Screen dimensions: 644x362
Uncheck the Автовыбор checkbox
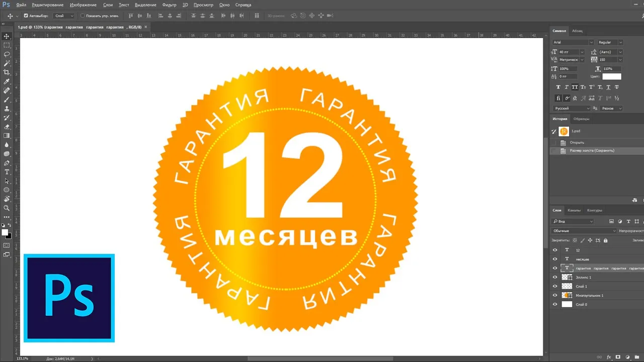26,16
